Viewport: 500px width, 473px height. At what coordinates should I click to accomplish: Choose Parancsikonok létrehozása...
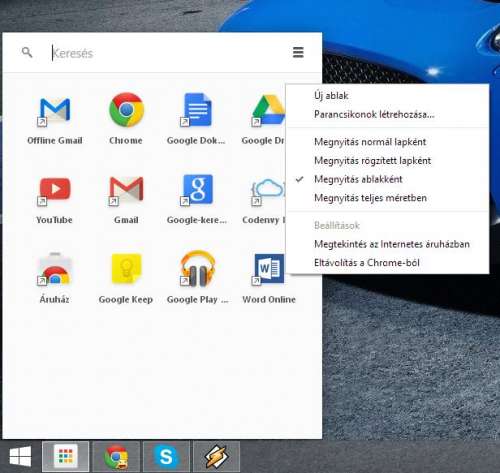tap(388, 114)
